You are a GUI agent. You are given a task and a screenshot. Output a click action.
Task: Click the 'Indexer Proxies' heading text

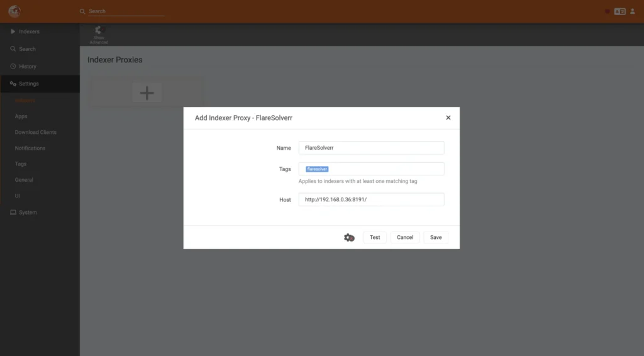[115, 60]
